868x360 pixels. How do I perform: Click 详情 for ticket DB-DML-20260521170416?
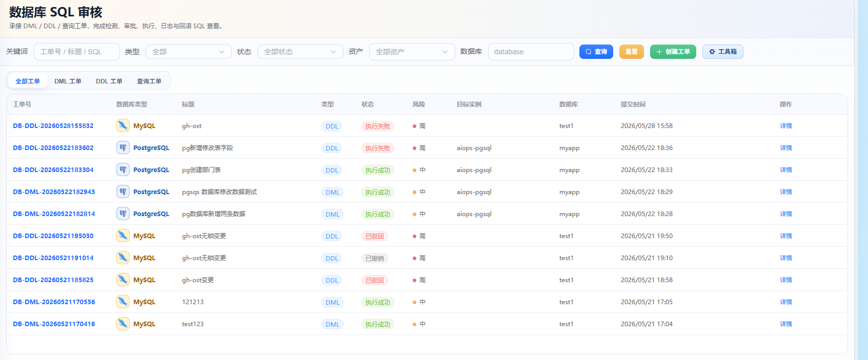click(x=786, y=324)
